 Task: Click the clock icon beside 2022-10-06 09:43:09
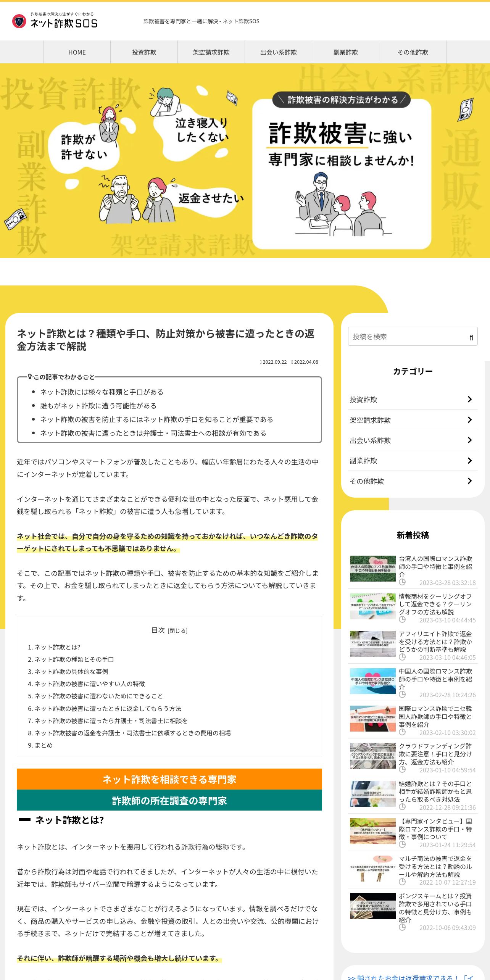(402, 927)
